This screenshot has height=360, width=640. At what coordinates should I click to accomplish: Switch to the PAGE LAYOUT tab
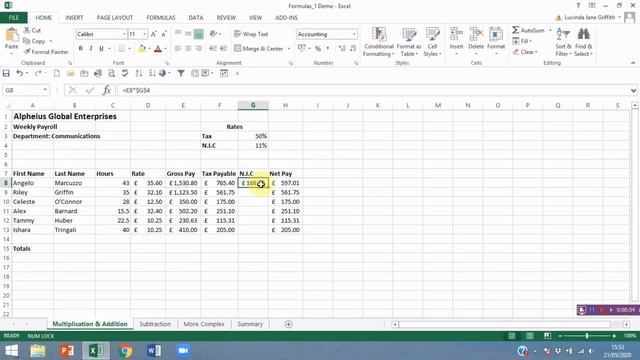[x=115, y=18]
